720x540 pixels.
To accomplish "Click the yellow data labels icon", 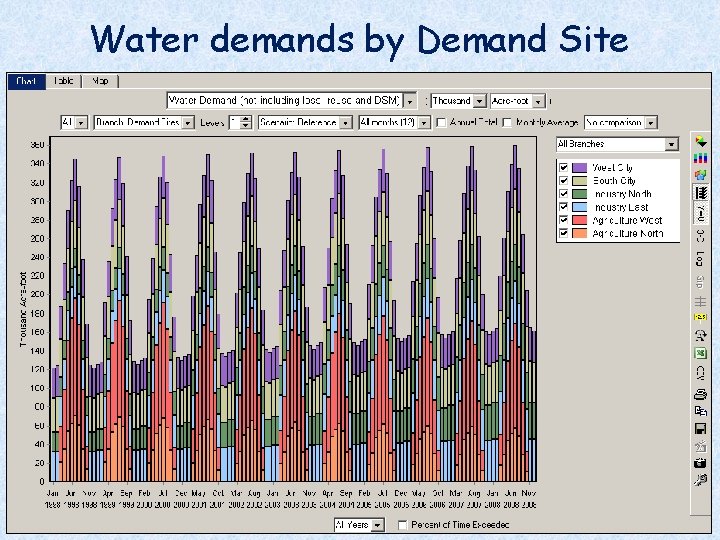I will click(700, 317).
